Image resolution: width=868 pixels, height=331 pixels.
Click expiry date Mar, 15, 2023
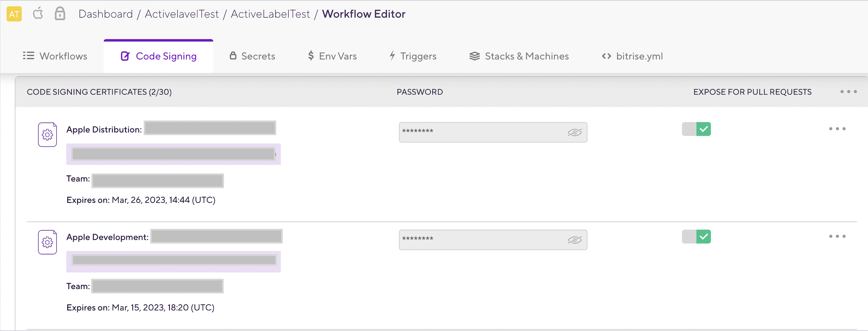pyautogui.click(x=163, y=307)
